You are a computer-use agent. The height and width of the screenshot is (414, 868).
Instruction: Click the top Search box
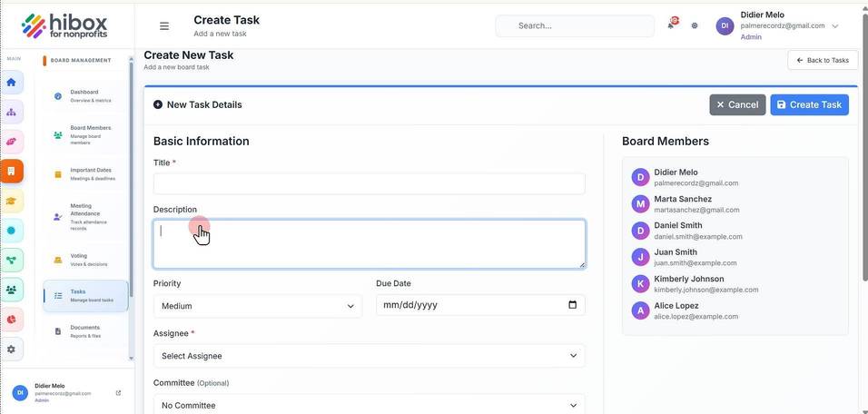(x=575, y=26)
